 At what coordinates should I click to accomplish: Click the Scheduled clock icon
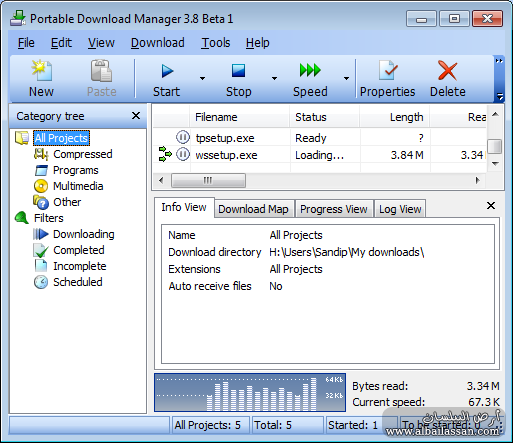point(41,282)
